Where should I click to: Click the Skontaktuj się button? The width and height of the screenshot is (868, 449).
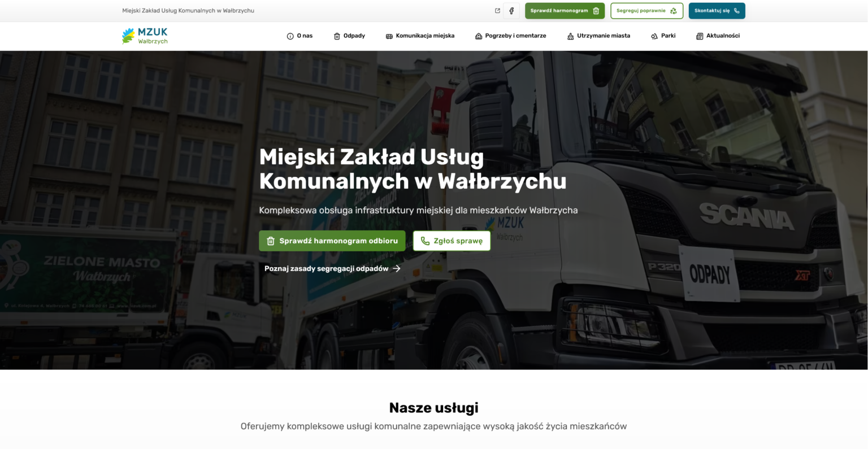pos(717,11)
